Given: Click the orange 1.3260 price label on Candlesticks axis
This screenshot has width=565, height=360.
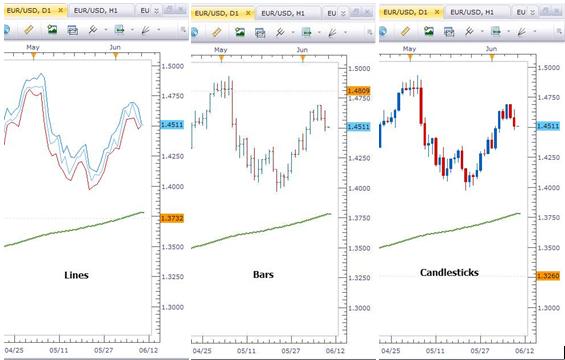Looking at the screenshot, I should (x=548, y=276).
